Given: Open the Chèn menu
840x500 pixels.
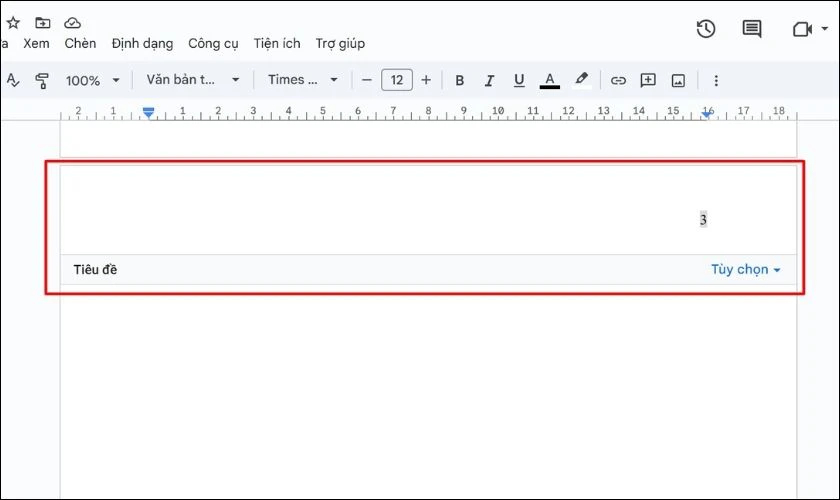Looking at the screenshot, I should (x=80, y=43).
